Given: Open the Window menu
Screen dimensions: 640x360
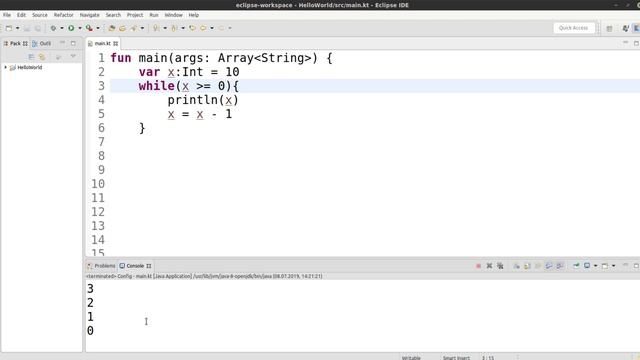Looking at the screenshot, I should point(173,15).
